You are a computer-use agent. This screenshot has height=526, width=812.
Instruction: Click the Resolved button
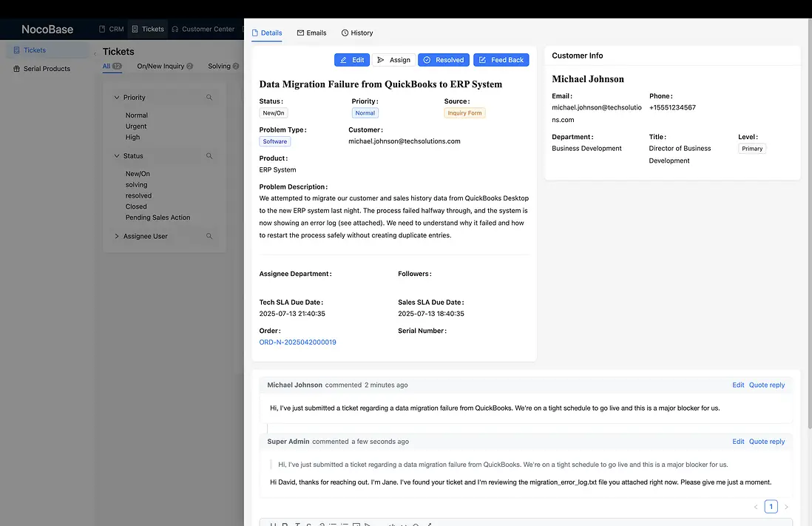[x=443, y=59]
